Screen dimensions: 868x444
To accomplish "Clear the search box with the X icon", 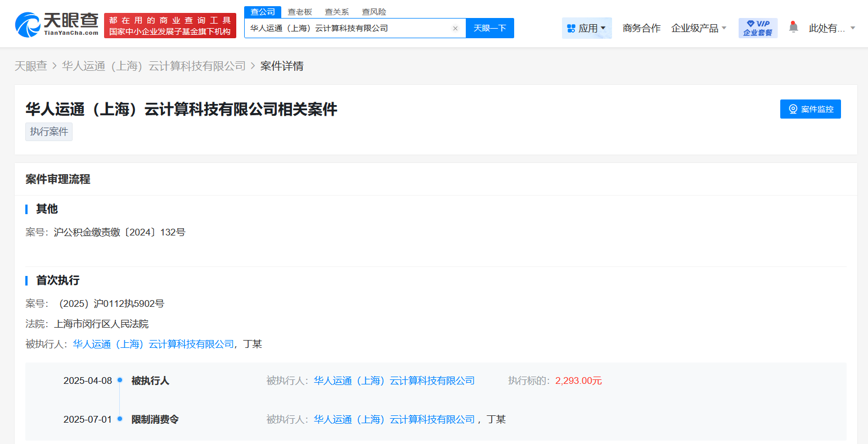I will 455,29.
